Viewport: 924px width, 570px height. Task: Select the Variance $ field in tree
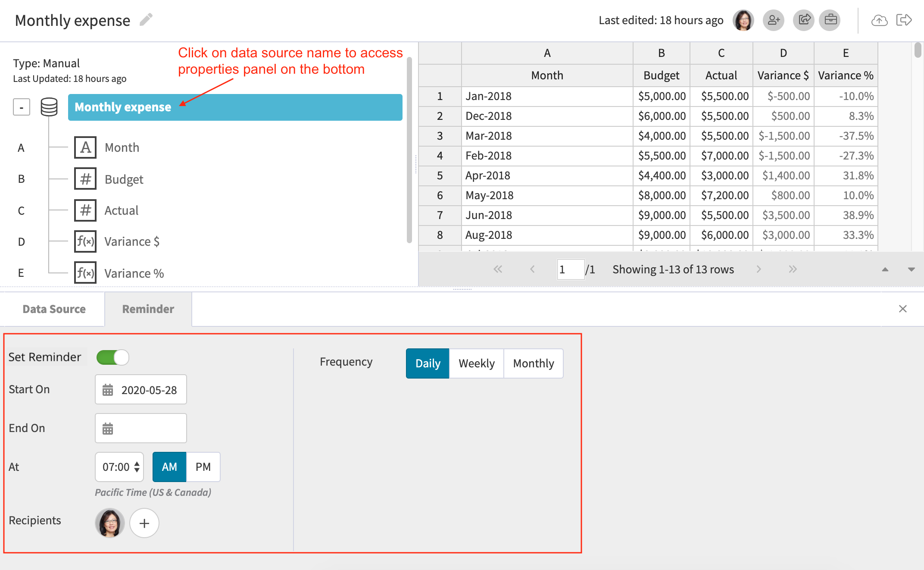tap(132, 241)
